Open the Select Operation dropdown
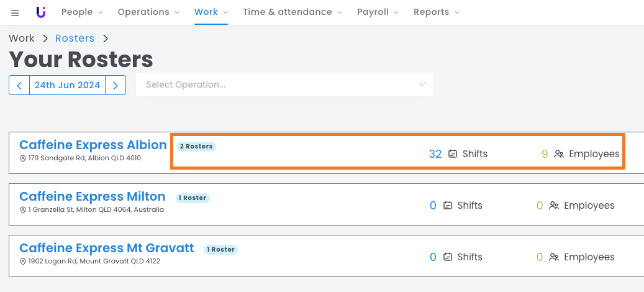644x292 pixels. coord(284,84)
